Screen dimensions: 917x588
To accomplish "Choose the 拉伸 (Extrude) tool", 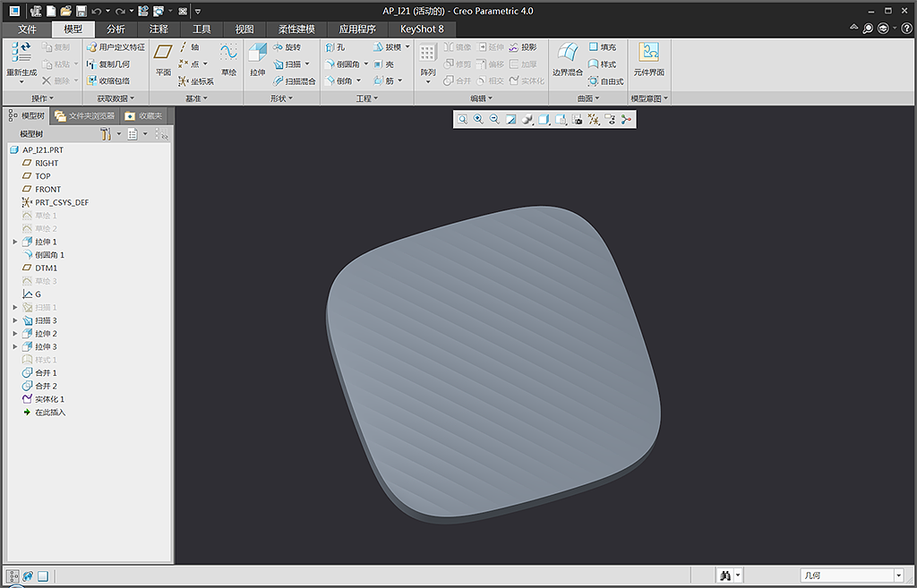I will click(x=257, y=59).
